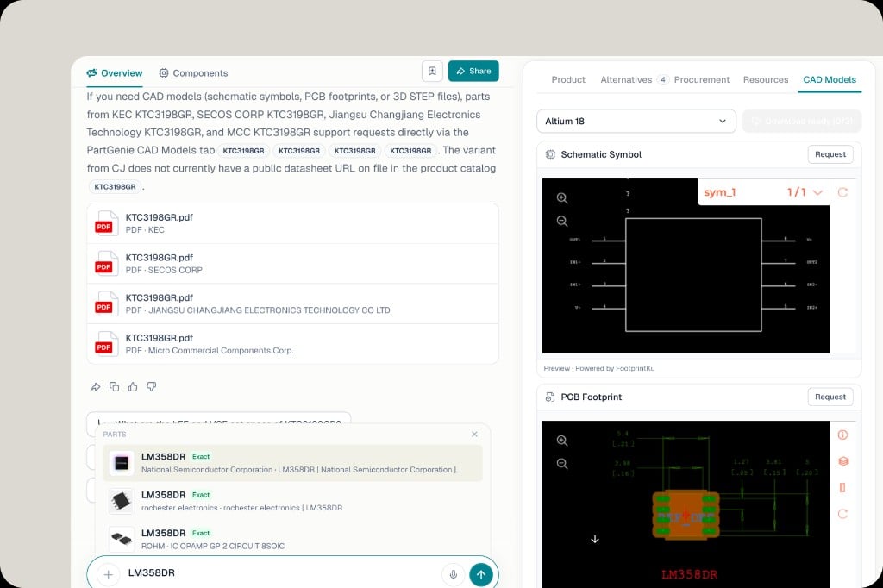Open the Micro Commercial Components KTC3198GR.pdf datasheet
This screenshot has height=588, width=883.
[x=293, y=343]
